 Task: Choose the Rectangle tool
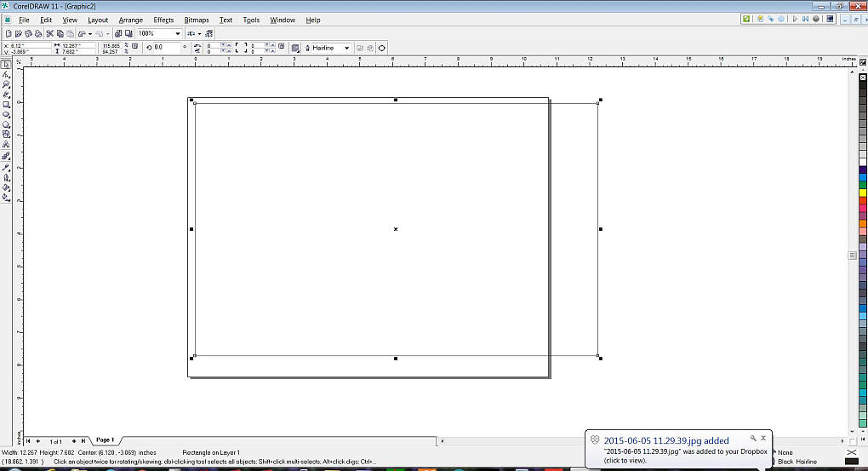6,105
